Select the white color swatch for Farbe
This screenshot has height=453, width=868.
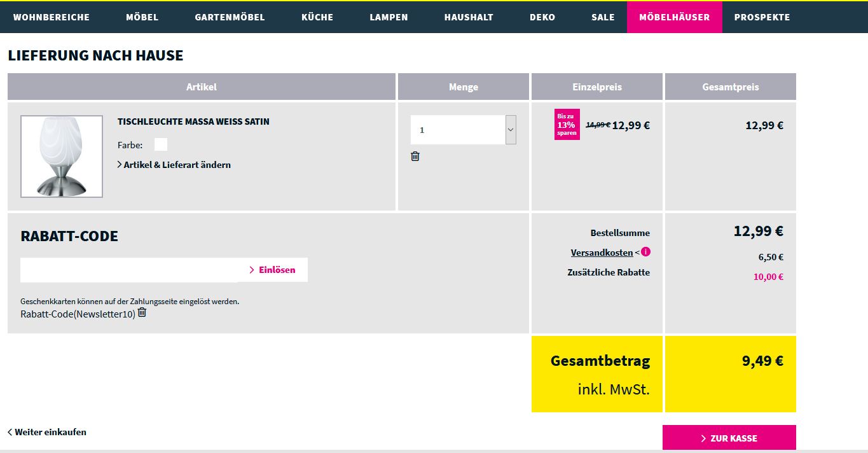pos(161,145)
